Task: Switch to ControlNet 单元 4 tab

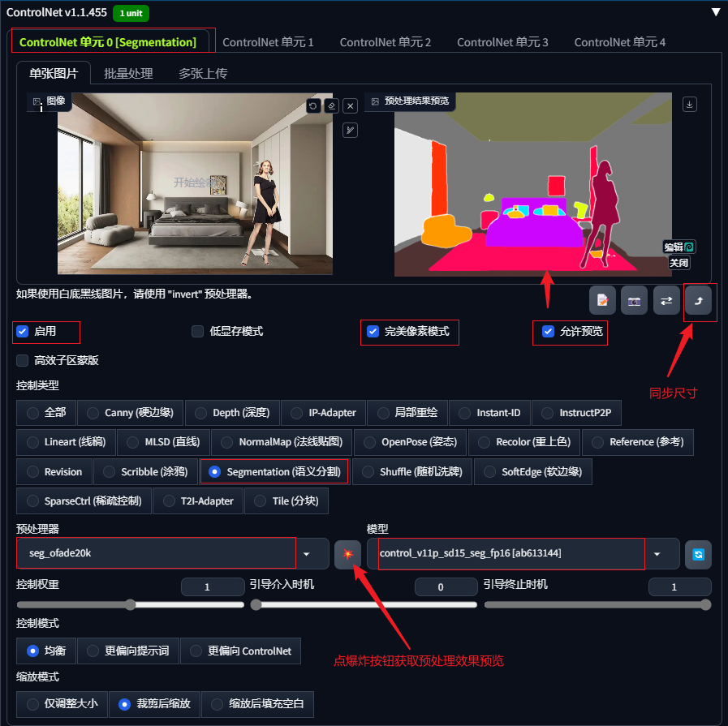Action: tap(620, 42)
